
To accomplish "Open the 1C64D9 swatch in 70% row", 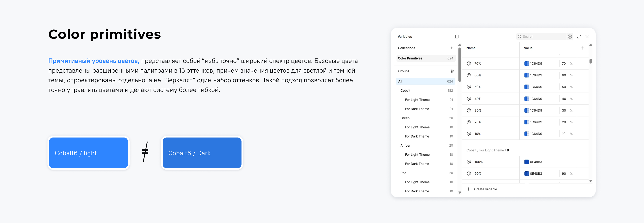I will coord(526,64).
